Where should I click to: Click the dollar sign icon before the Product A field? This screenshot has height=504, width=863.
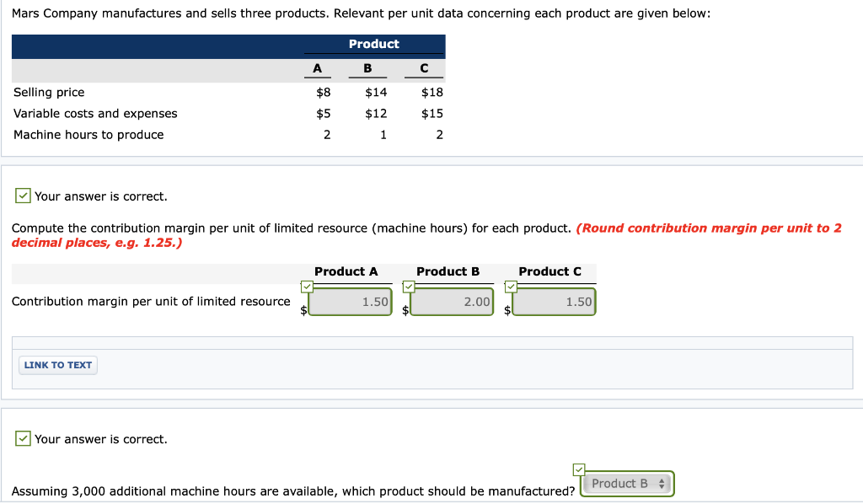tap(303, 311)
